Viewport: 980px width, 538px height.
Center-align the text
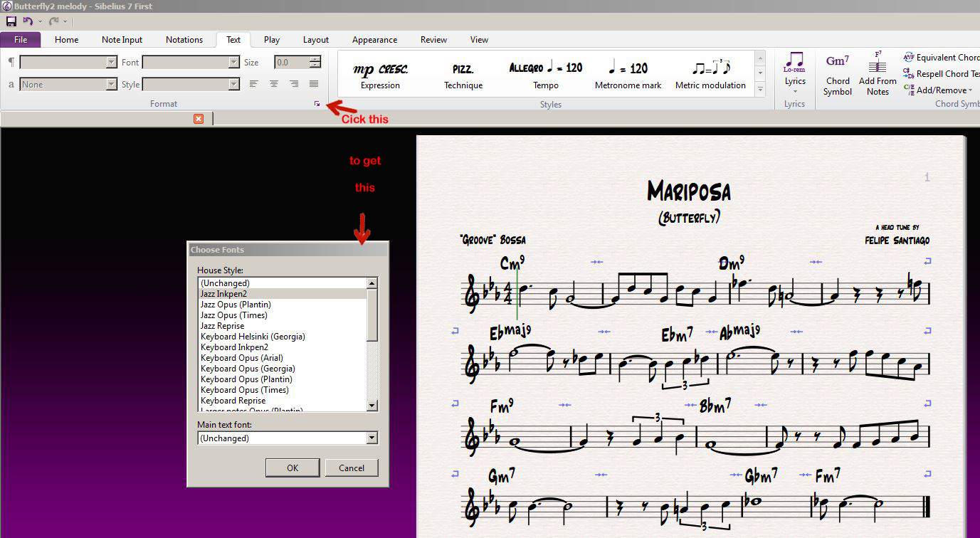[x=274, y=85]
